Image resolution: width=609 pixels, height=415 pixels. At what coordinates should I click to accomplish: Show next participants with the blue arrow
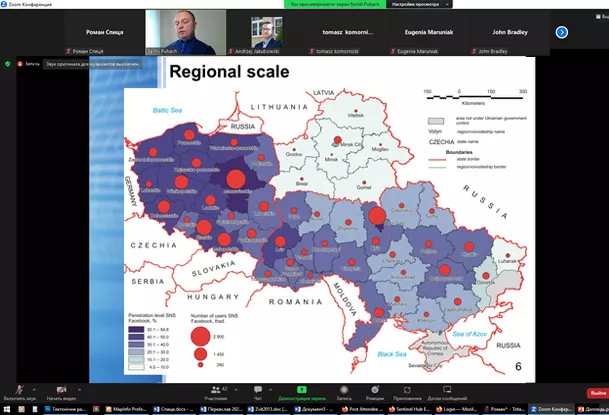click(562, 32)
